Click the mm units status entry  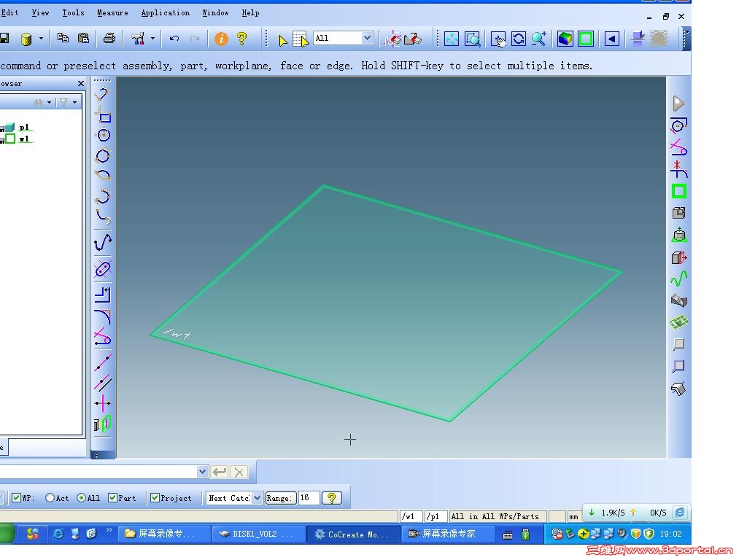click(x=573, y=517)
